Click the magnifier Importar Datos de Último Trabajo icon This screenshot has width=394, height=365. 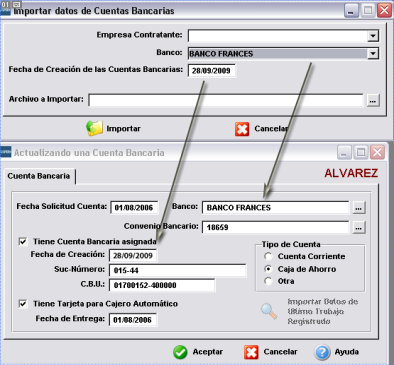coord(269,311)
